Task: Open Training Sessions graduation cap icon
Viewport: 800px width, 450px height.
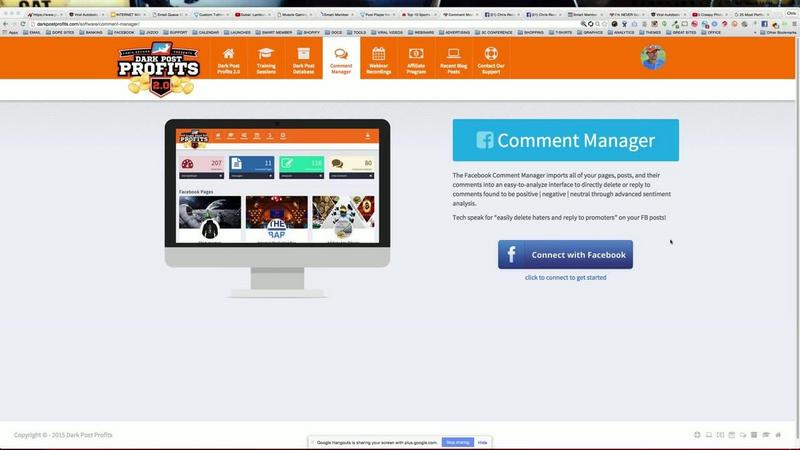Action: [266, 53]
